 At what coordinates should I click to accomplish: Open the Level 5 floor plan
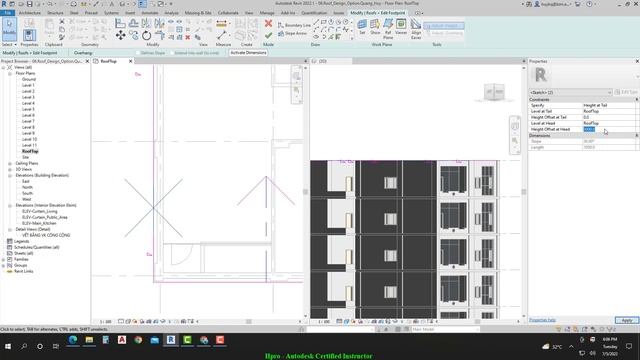28,109
